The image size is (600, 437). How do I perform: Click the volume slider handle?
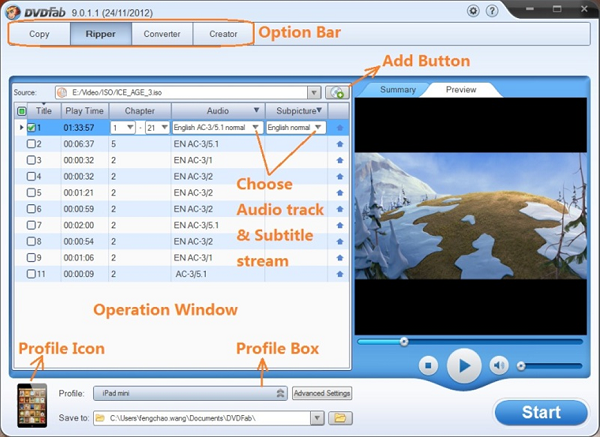pyautogui.click(x=521, y=366)
